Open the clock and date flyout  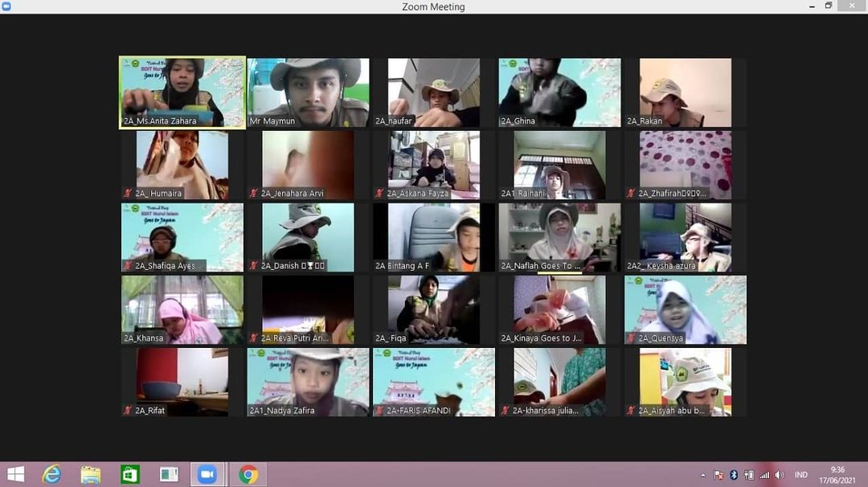837,474
